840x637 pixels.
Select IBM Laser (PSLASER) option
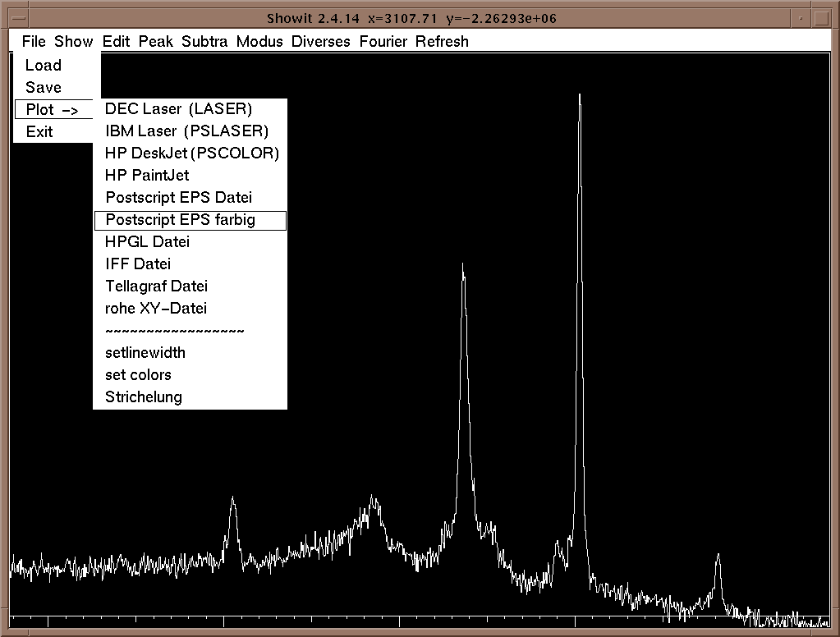tap(186, 131)
